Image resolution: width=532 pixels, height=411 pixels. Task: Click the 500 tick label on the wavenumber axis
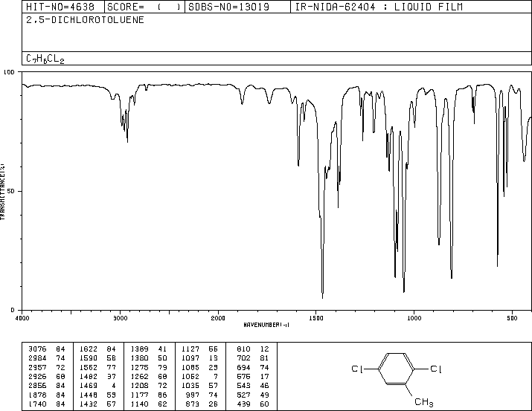tap(512, 318)
